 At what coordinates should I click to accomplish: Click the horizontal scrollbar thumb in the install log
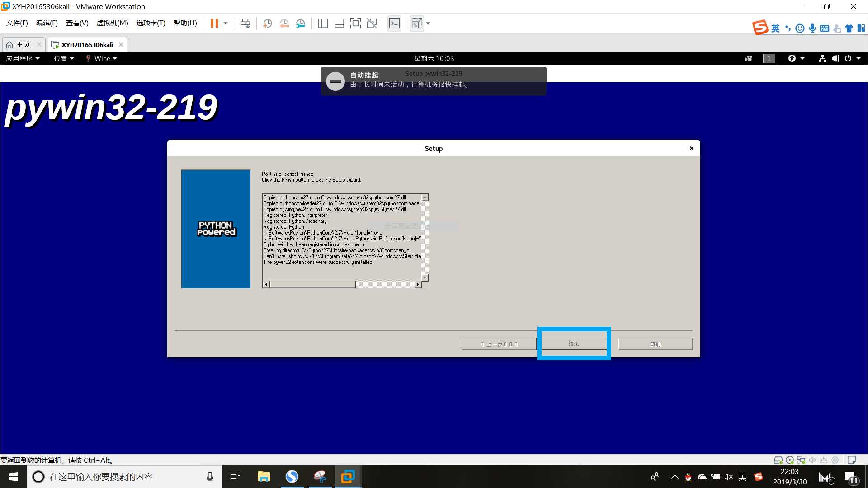(x=313, y=285)
